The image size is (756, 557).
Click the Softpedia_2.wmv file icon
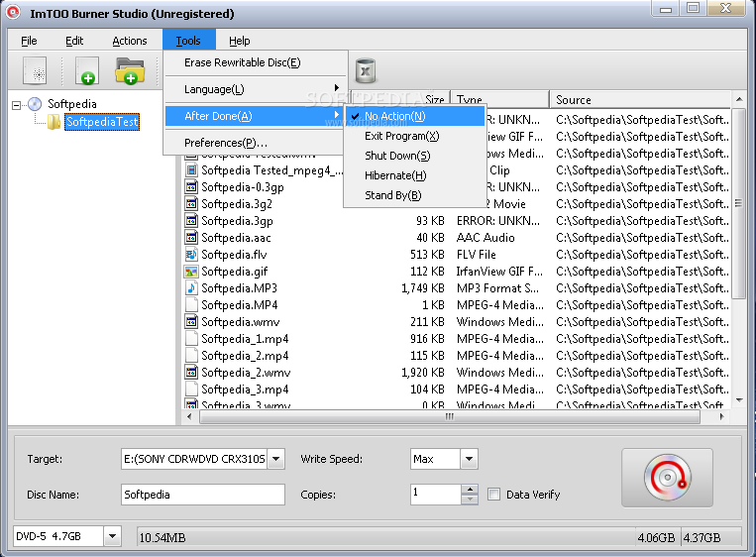[x=191, y=373]
